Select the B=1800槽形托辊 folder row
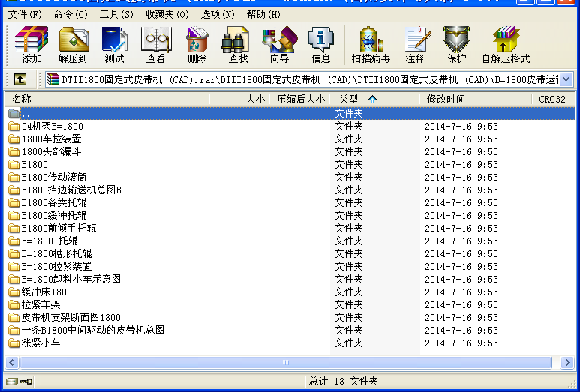 click(x=290, y=254)
